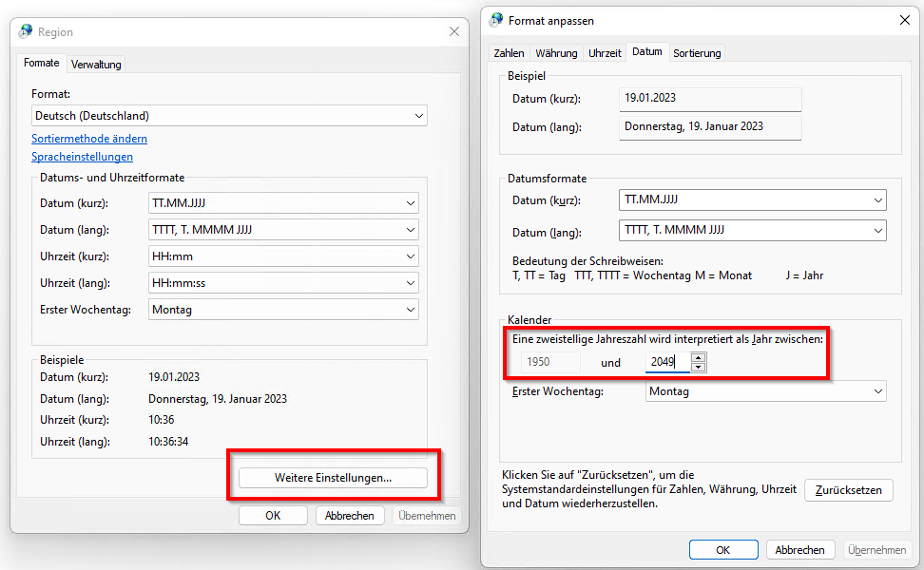Close the Format anpassen dialog
The height and width of the screenshot is (570, 924).
(902, 20)
